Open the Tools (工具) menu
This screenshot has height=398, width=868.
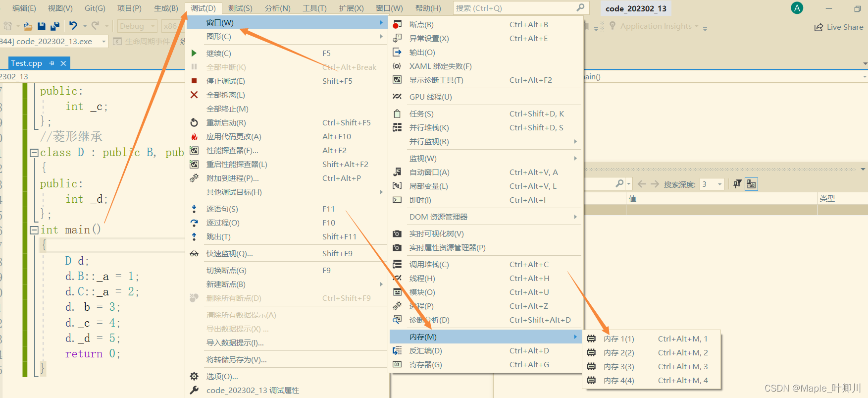pos(314,8)
